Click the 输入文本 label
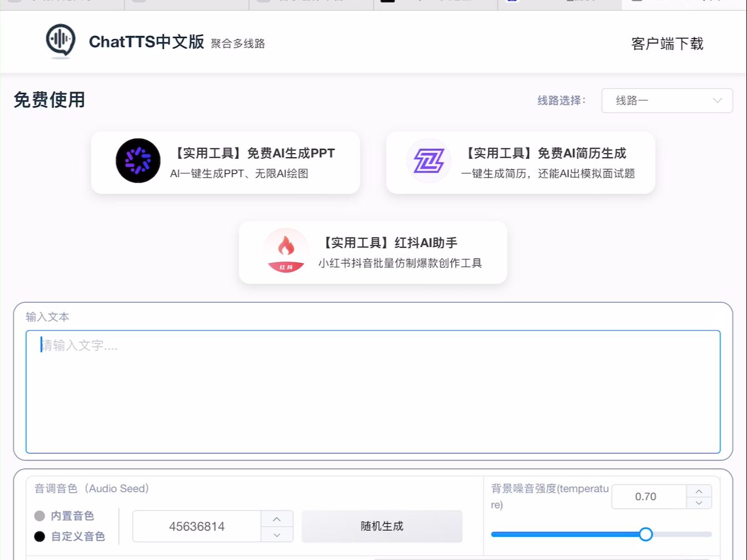Image resolution: width=747 pixels, height=560 pixels. pyautogui.click(x=47, y=317)
